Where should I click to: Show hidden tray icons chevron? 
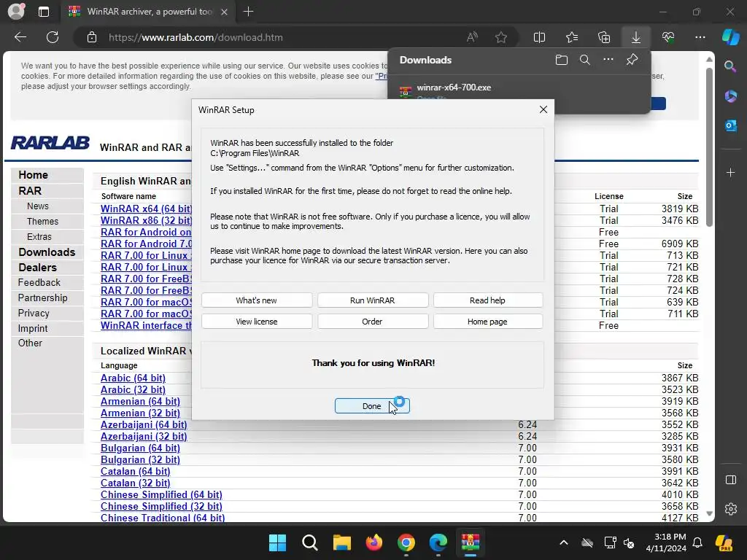click(564, 542)
